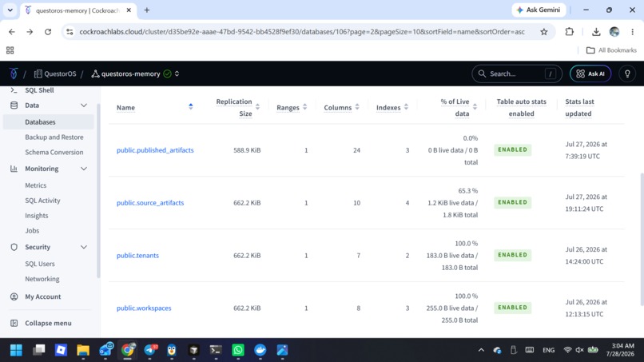Click browser Forward arrow
Viewport: 644px width, 362px height.
point(30,32)
